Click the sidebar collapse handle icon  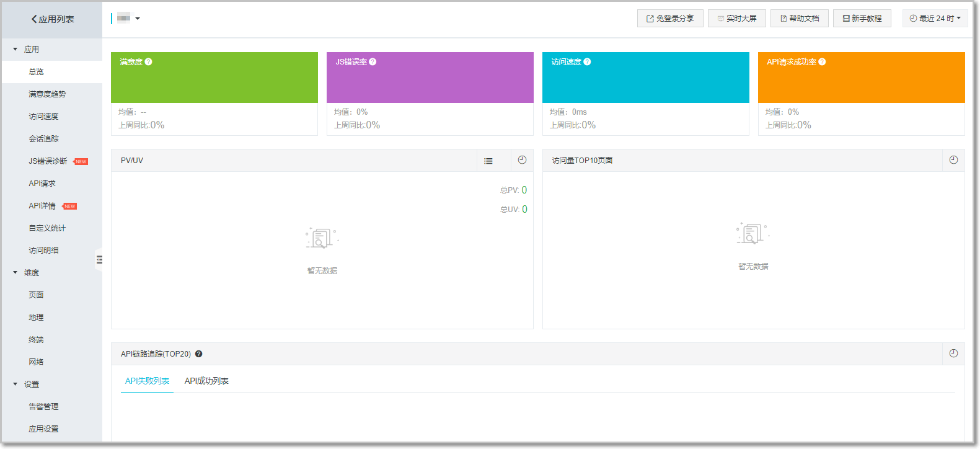(99, 260)
